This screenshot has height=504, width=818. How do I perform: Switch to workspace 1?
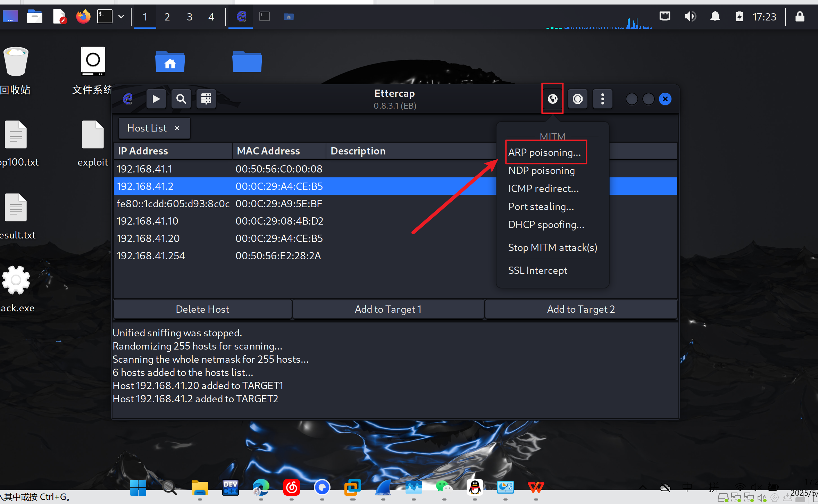coord(145,17)
